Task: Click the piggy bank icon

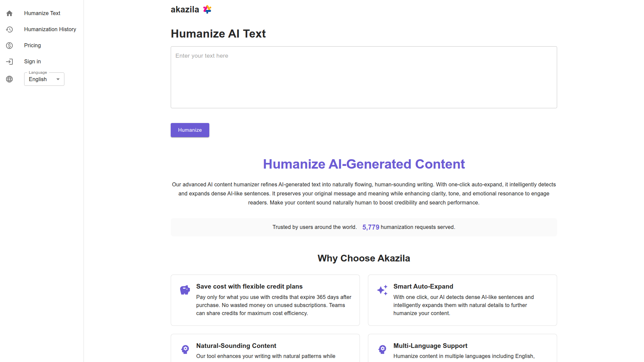Action: [185, 290]
